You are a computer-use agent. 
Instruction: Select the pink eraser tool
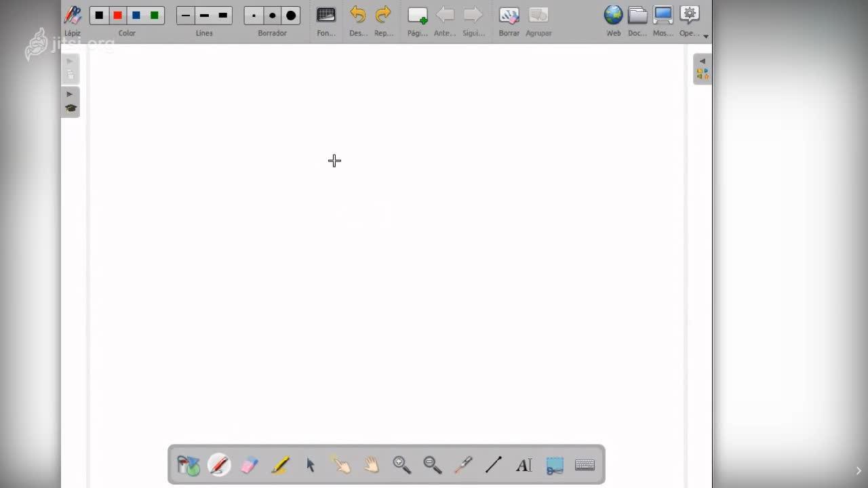click(250, 465)
